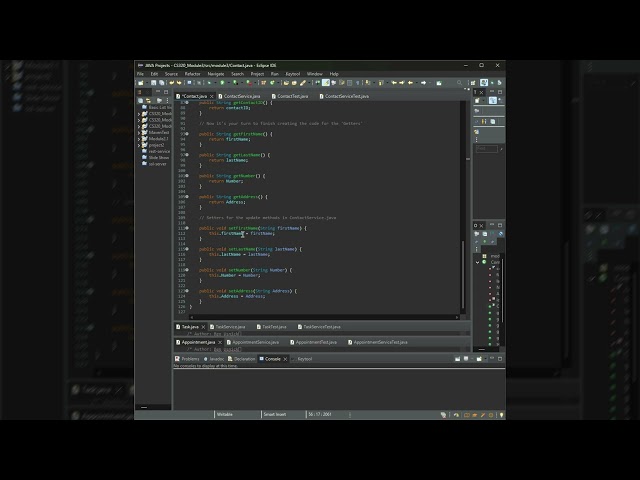This screenshot has height=480, width=640.
Task: Click the editor horizontal scroll left arrow
Action: click(191, 317)
